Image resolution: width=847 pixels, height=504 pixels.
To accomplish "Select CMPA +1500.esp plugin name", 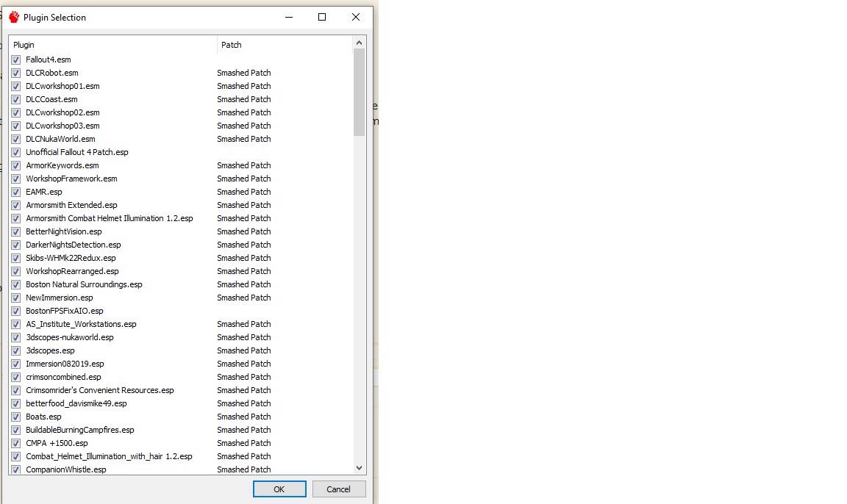I will pyautogui.click(x=57, y=443).
